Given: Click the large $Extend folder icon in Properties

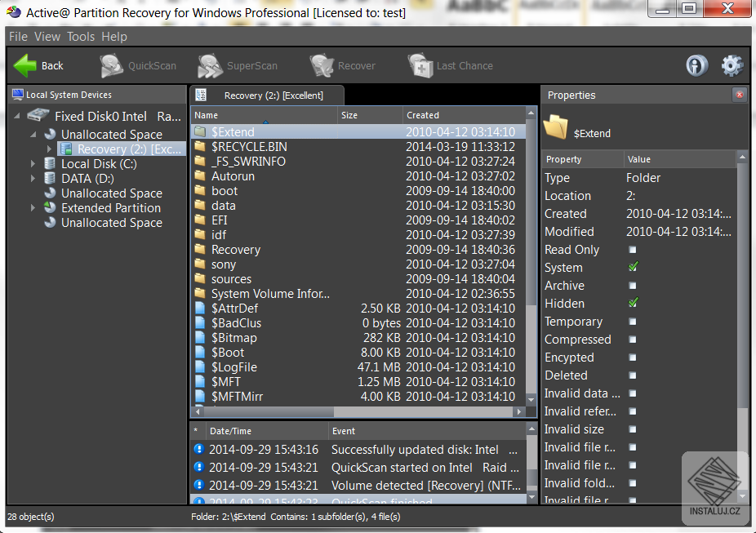Looking at the screenshot, I should [555, 127].
